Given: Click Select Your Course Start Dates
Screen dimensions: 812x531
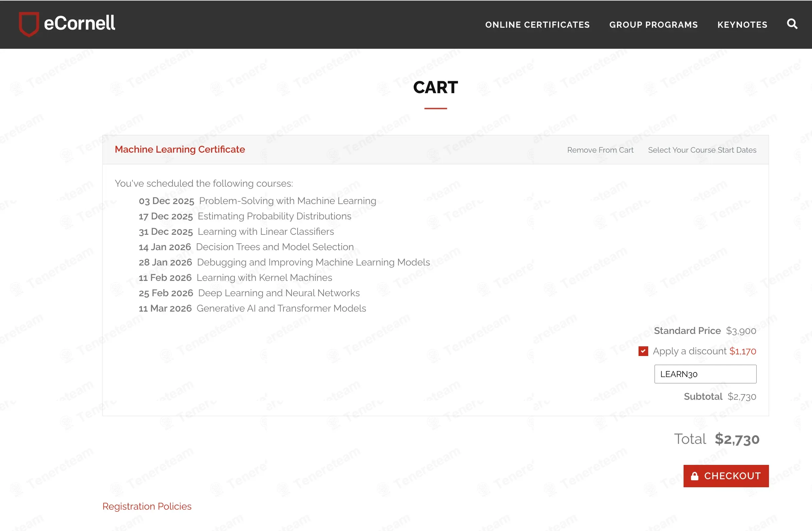Looking at the screenshot, I should pyautogui.click(x=702, y=150).
